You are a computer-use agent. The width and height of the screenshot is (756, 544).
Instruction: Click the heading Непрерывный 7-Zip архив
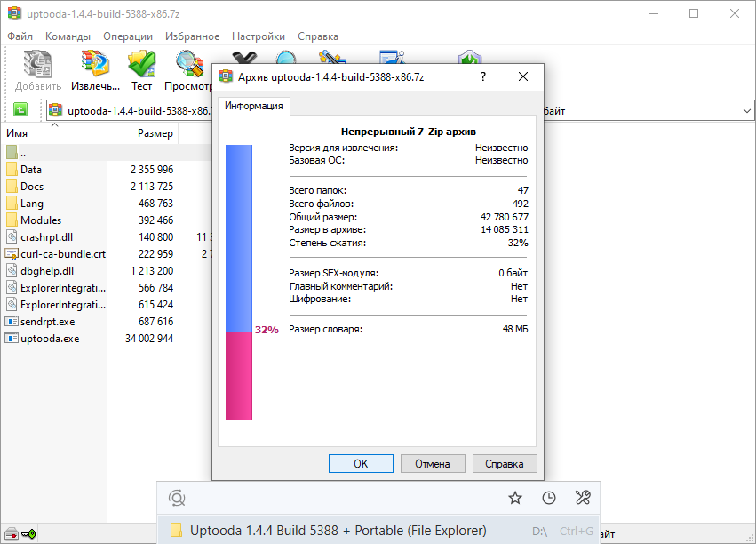409,132
